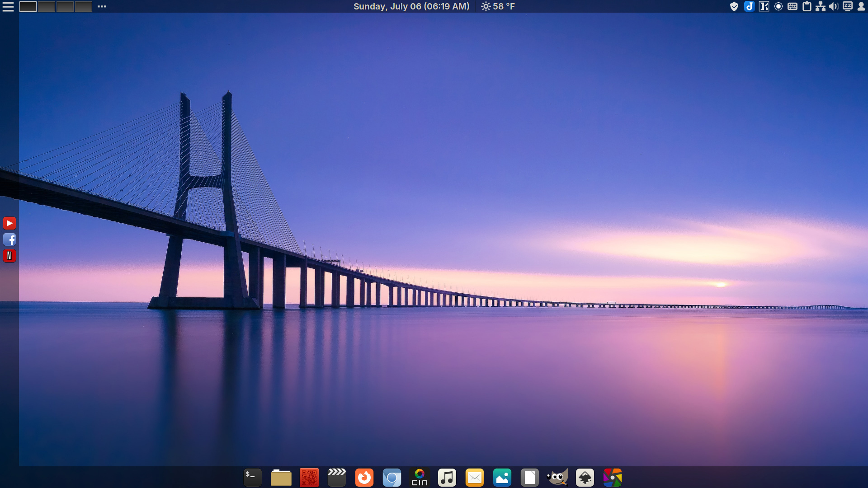Open the mail client envelope icon
The width and height of the screenshot is (868, 488).
click(x=475, y=478)
